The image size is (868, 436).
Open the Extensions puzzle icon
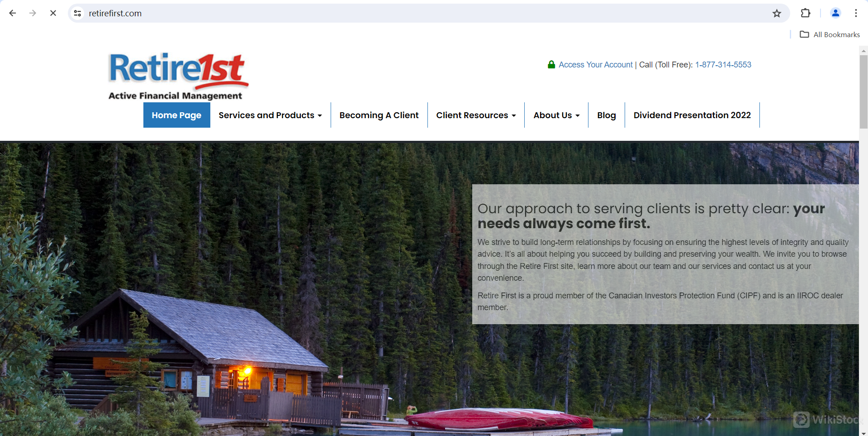tap(806, 13)
